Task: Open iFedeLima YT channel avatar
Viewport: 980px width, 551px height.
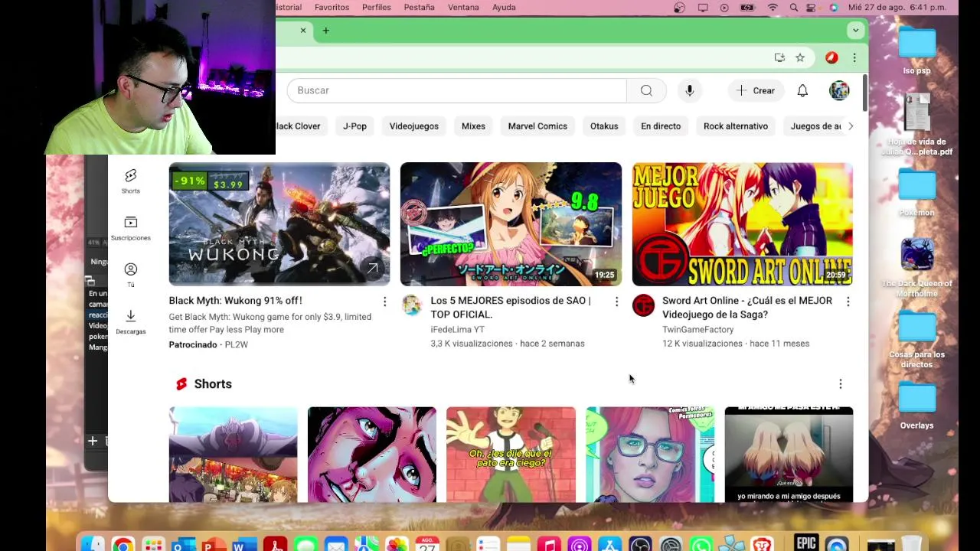Action: point(412,305)
